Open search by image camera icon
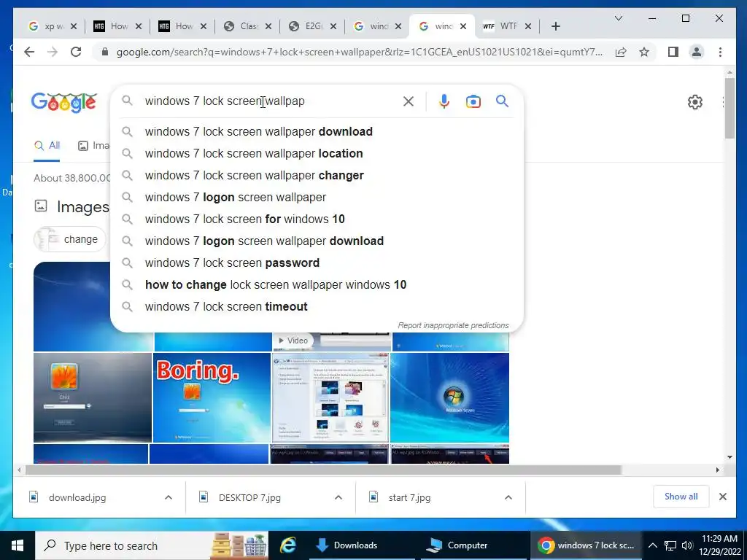The image size is (747, 560). coord(473,101)
